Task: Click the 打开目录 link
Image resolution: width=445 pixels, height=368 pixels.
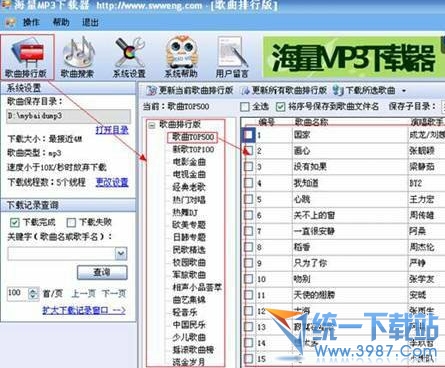Action: point(112,130)
